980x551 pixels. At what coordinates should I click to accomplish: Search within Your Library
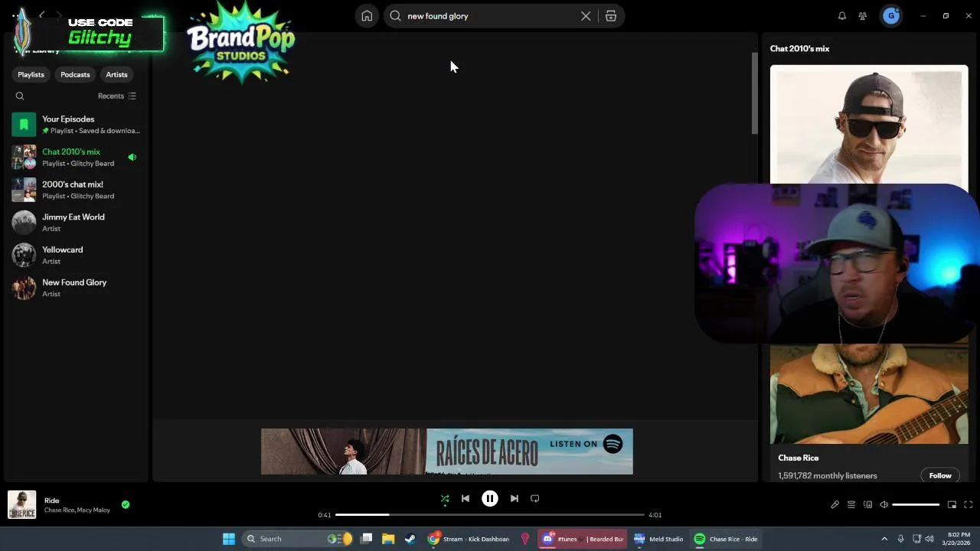20,96
